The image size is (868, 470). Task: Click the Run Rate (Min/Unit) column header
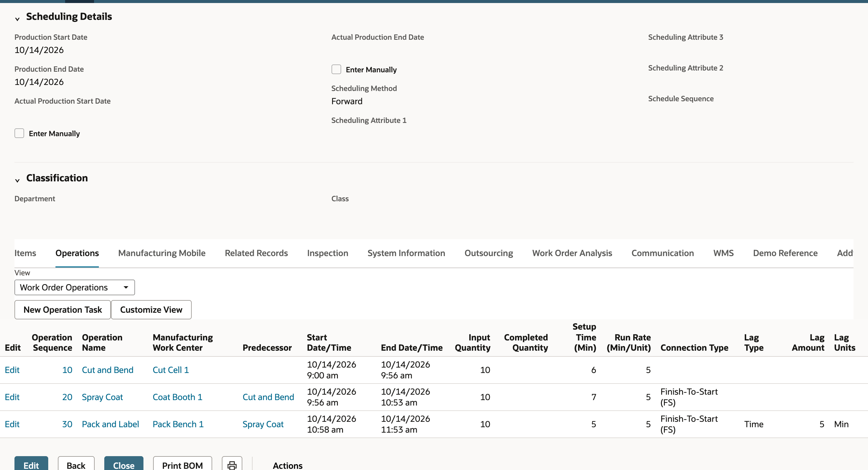click(629, 342)
